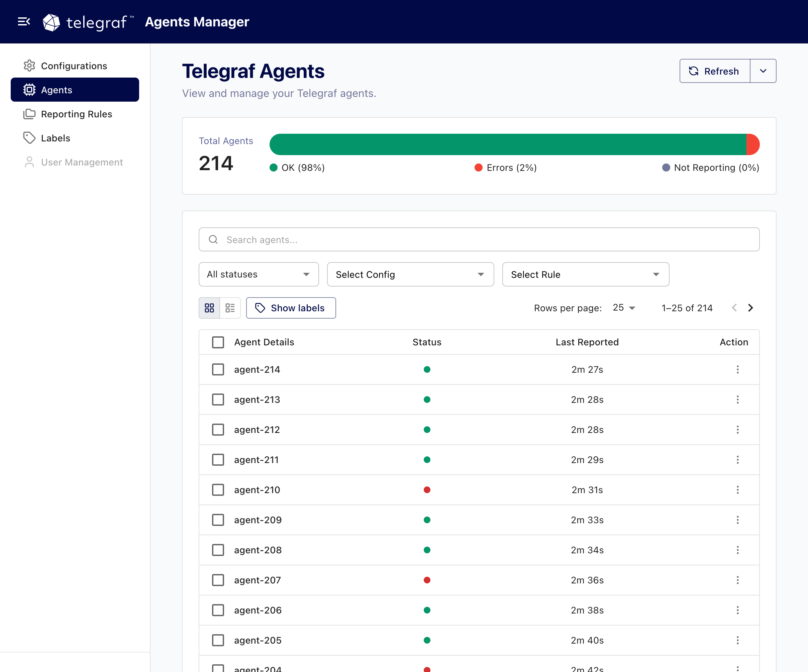Screen dimensions: 808x672
Task: Open the All statuses filter dropdown
Action: 258,274
